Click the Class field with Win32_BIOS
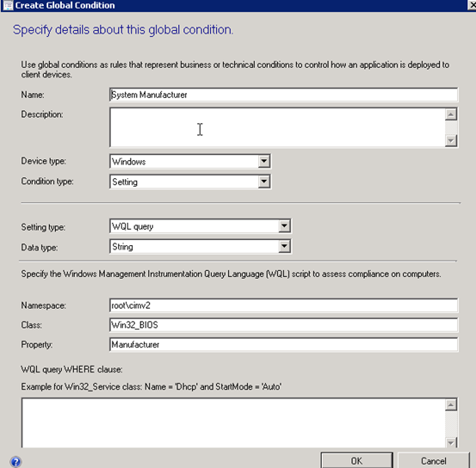The height and width of the screenshot is (468, 476). pyautogui.click(x=283, y=325)
